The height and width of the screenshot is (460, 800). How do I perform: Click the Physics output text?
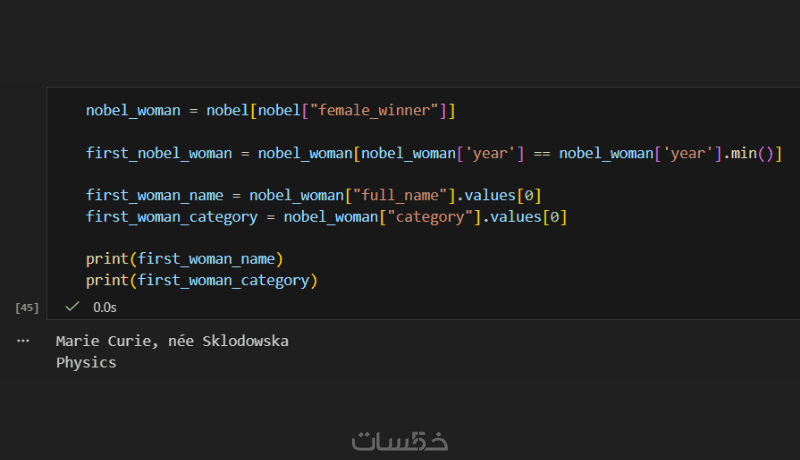pos(86,362)
